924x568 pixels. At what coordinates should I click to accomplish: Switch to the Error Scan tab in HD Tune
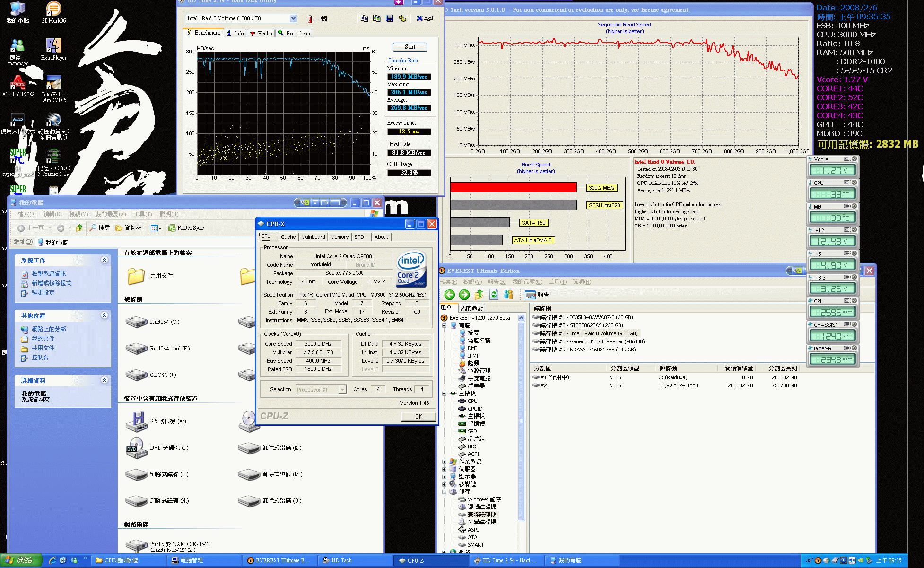pyautogui.click(x=294, y=33)
